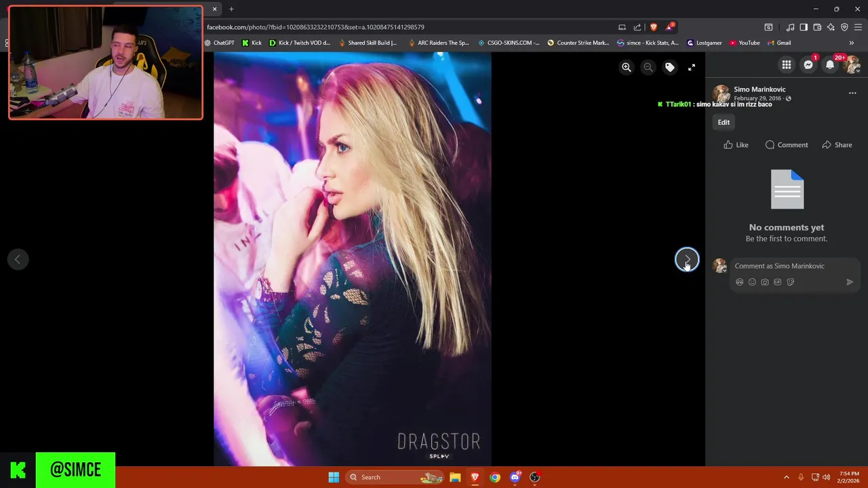Open post options three-dot menu
Viewport: 868px width, 488px height.
click(x=852, y=93)
